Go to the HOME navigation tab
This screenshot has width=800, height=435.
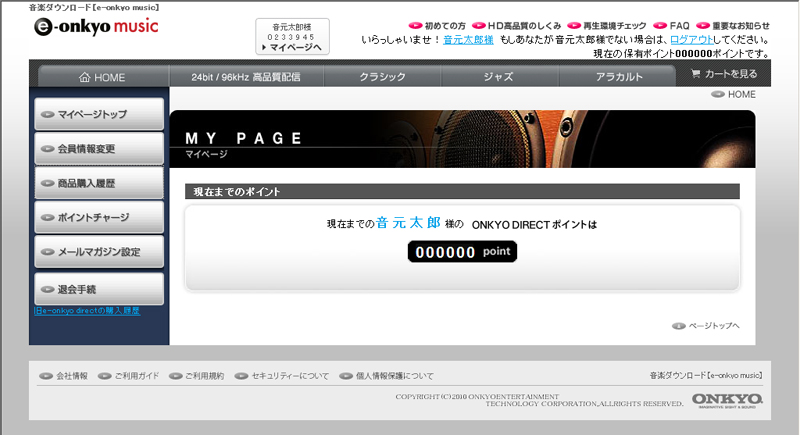pos(103,77)
